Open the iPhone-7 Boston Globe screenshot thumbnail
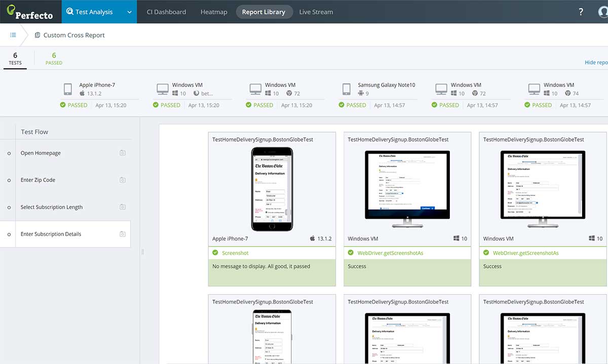608x364 pixels. (272, 188)
